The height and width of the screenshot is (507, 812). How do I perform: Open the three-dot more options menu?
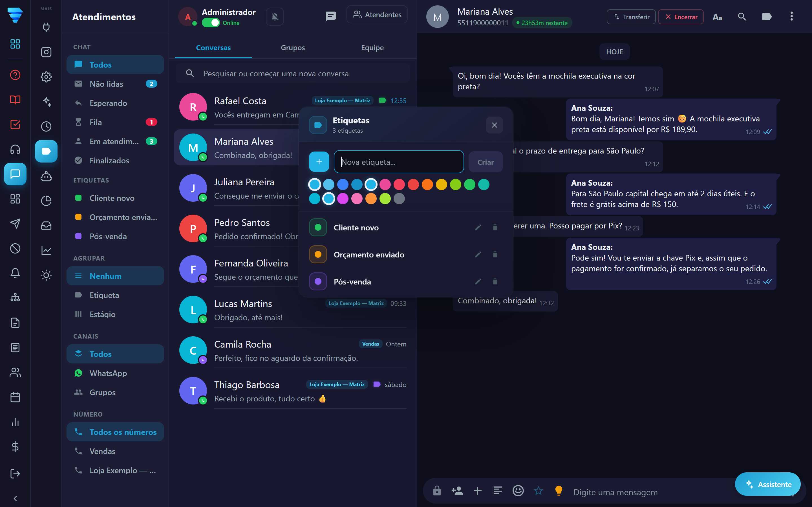(x=791, y=16)
